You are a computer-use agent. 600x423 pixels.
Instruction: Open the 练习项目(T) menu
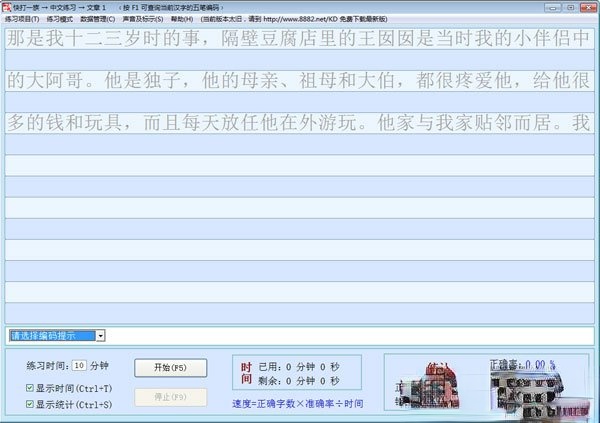click(23, 19)
